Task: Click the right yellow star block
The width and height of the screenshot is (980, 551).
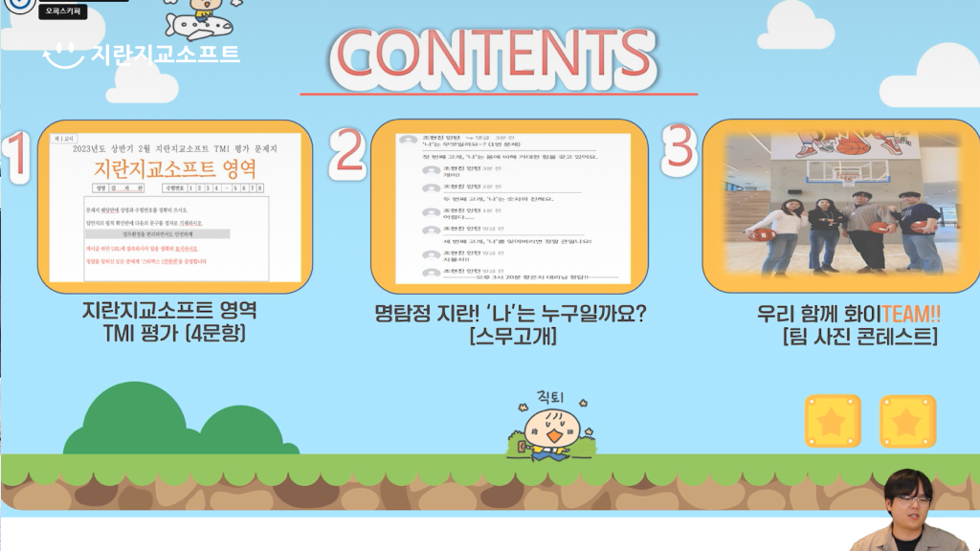Action: click(x=908, y=422)
